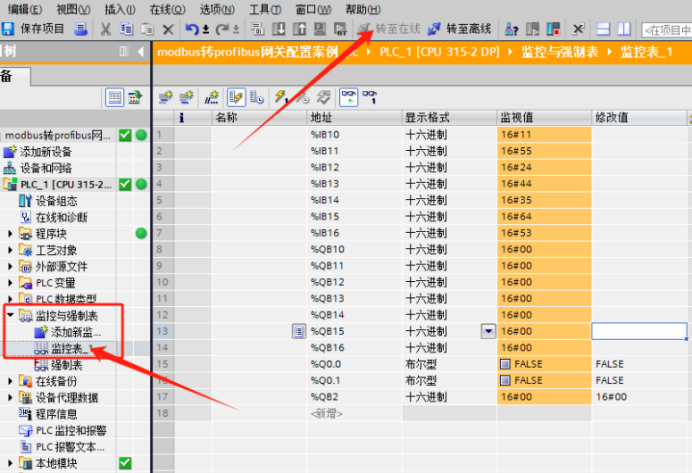Image resolution: width=692 pixels, height=473 pixels.
Task: Click the modify value field of %QB15 row
Action: [x=639, y=331]
